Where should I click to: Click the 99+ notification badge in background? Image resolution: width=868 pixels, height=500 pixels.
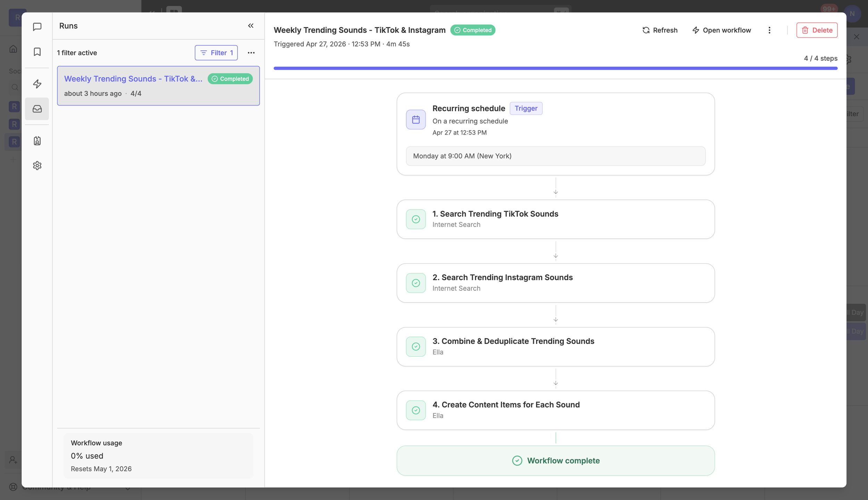click(x=829, y=9)
